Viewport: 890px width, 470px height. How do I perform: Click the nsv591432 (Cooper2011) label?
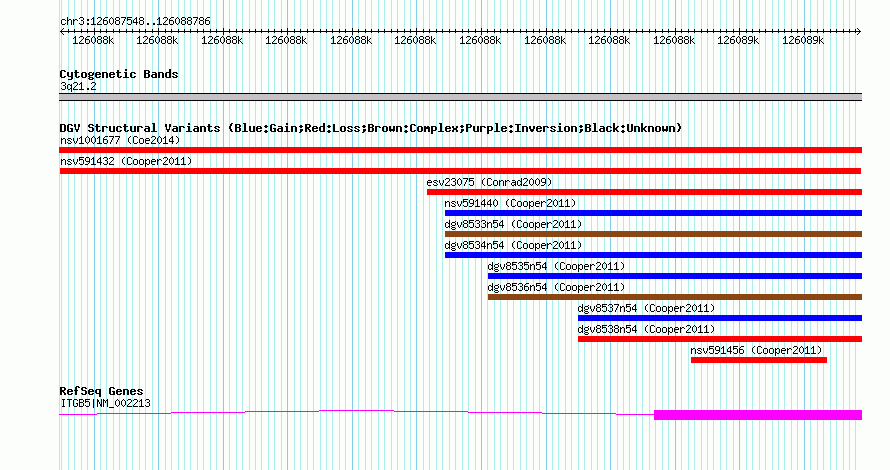coord(126,161)
